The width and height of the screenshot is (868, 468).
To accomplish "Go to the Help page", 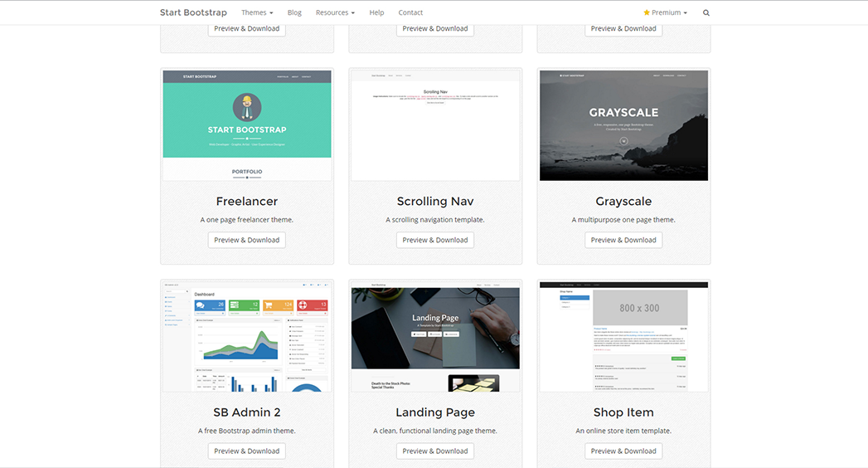I will pyautogui.click(x=376, y=12).
